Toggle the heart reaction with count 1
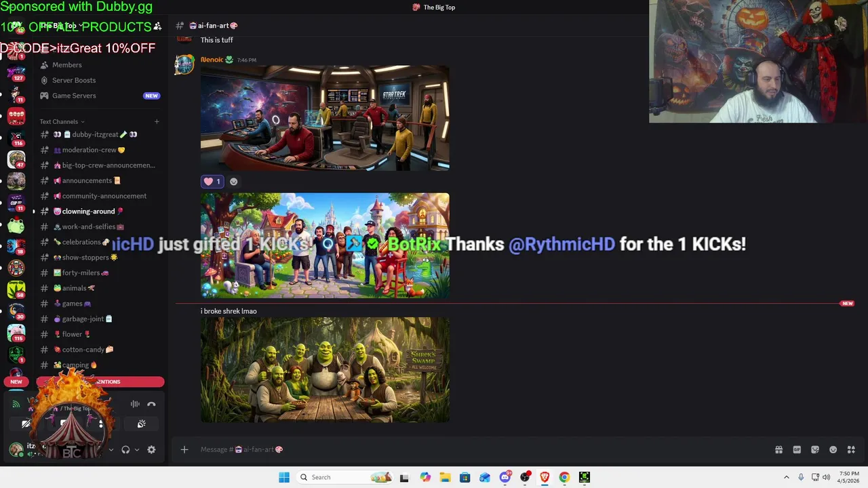Screen dimensions: 868x488 (212, 182)
